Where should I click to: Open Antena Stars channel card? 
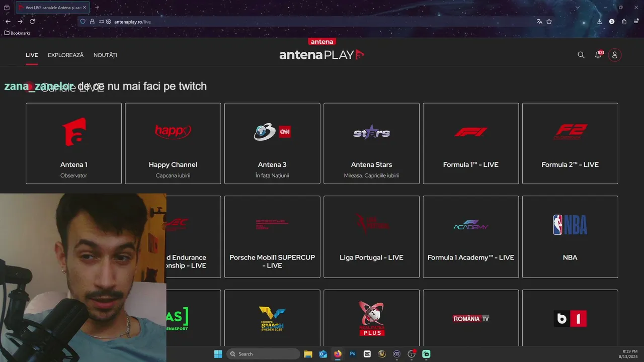(x=371, y=143)
